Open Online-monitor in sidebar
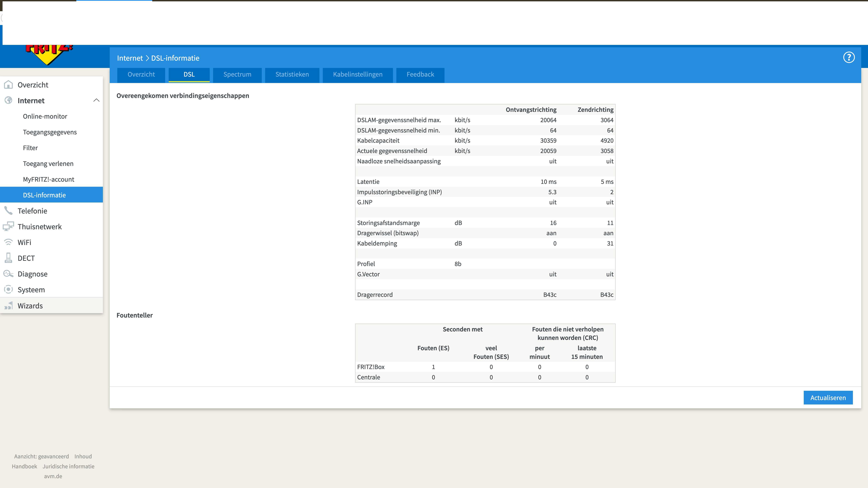The height and width of the screenshot is (488, 868). point(45,116)
